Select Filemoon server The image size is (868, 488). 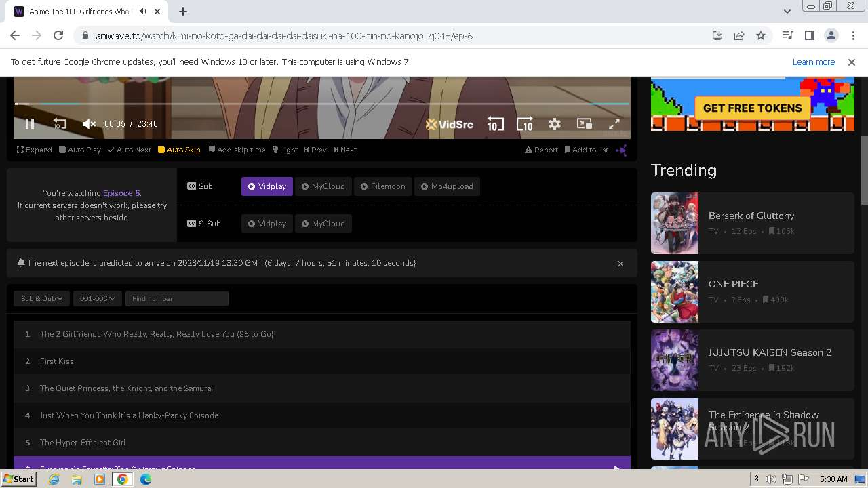[x=383, y=186]
